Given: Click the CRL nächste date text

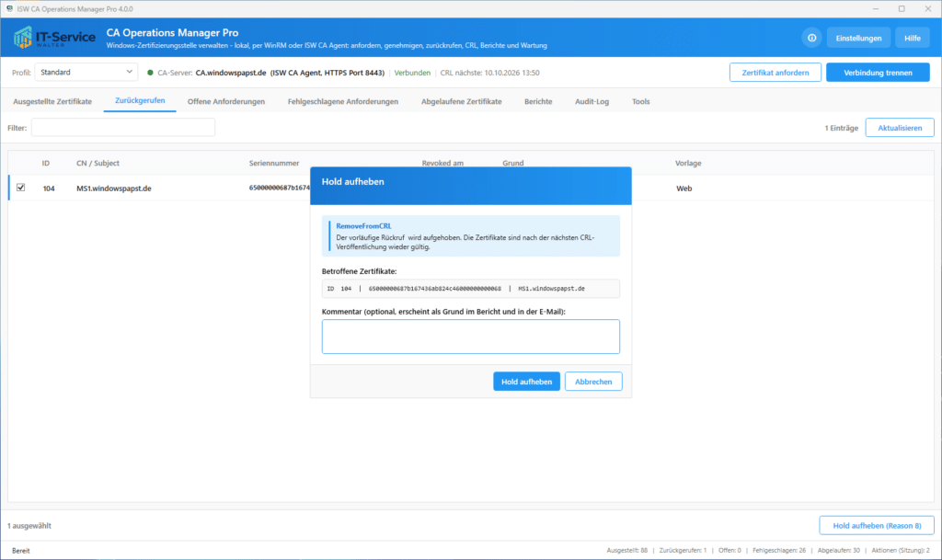Looking at the screenshot, I should (489, 73).
